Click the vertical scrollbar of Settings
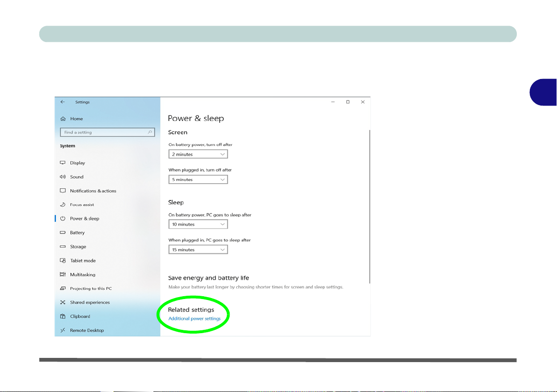The height and width of the screenshot is (392, 557). [x=370, y=207]
